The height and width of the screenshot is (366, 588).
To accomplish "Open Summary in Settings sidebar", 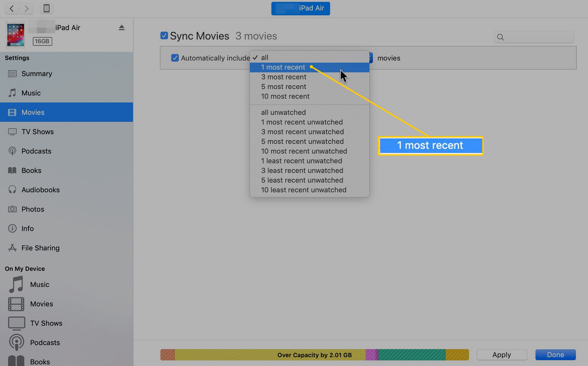I will point(37,74).
